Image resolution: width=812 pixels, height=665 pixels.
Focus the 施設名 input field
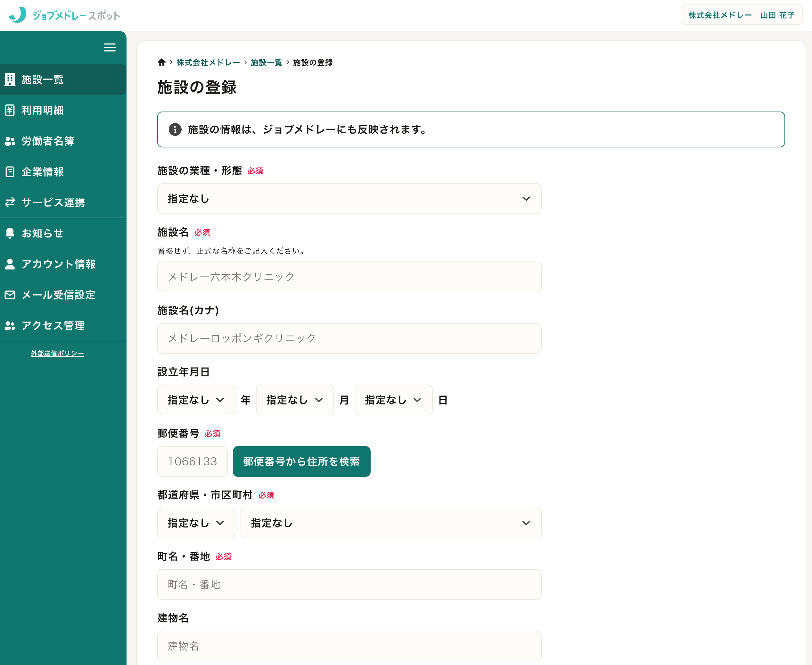[x=349, y=277]
